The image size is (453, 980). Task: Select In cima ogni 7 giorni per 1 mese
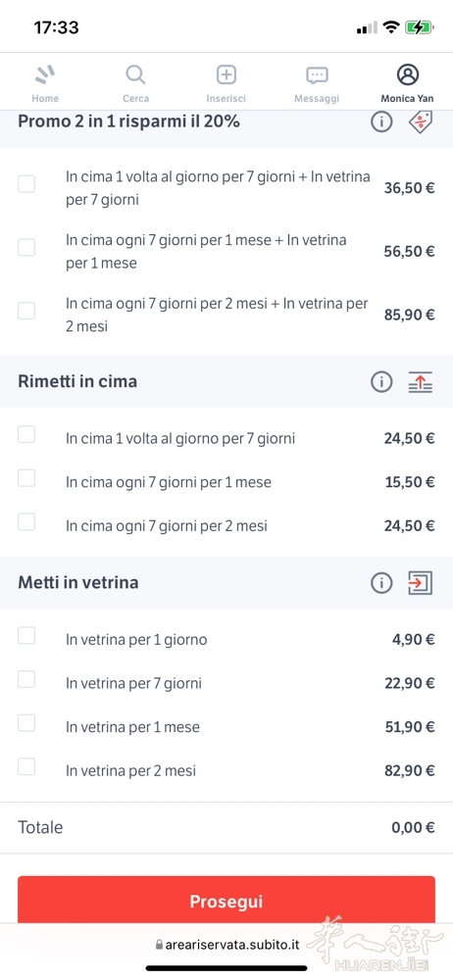(26, 478)
